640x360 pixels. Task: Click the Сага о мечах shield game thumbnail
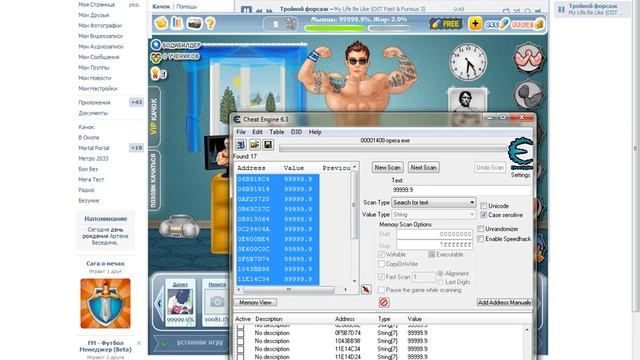tap(105, 303)
